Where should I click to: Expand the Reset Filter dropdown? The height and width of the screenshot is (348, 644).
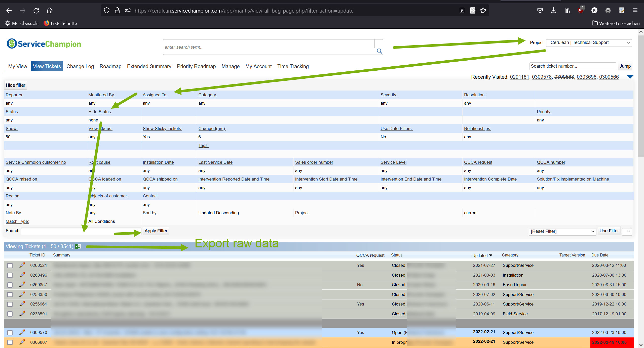(x=562, y=231)
